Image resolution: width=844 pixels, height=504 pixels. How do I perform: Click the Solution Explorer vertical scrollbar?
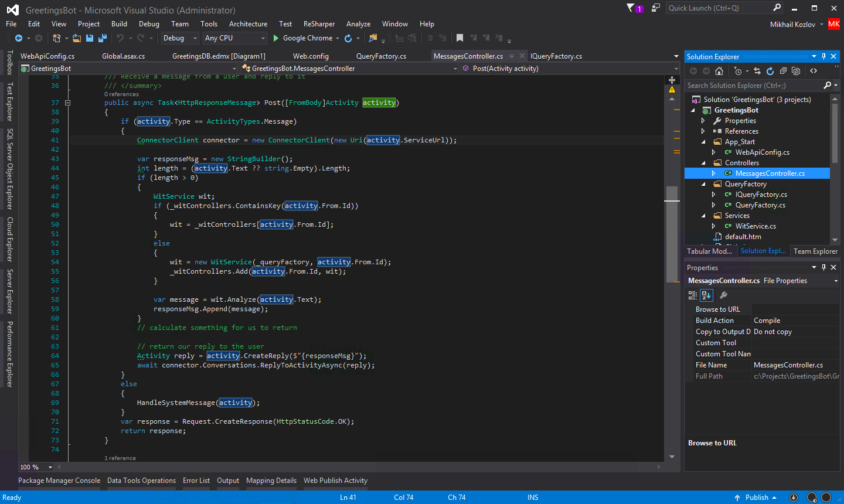(835, 134)
